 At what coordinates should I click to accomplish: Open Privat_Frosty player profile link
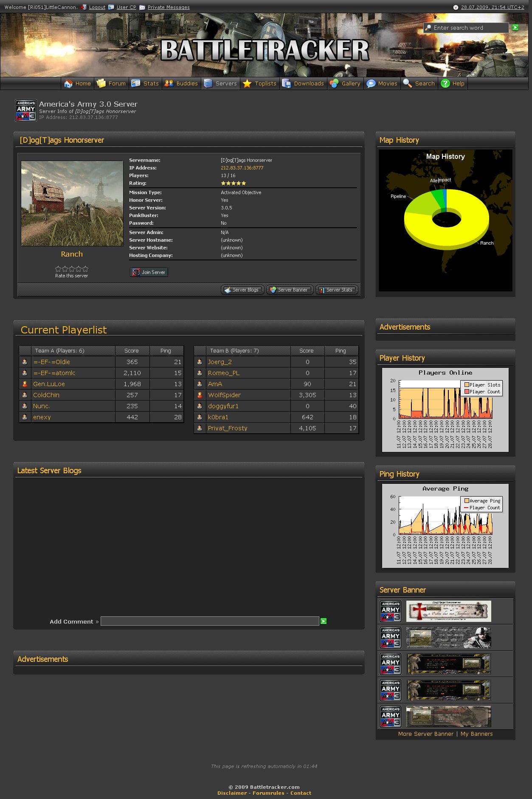pos(228,428)
